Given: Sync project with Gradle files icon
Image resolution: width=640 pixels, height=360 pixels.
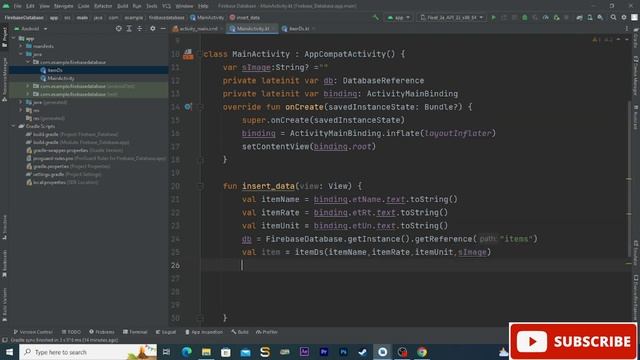Looking at the screenshot, I should 579,18.
